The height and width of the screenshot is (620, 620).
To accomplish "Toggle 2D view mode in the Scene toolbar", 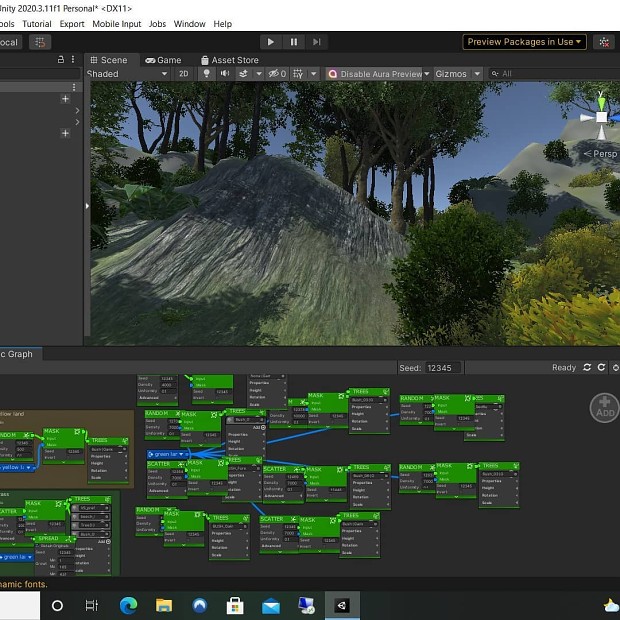I will 183,74.
